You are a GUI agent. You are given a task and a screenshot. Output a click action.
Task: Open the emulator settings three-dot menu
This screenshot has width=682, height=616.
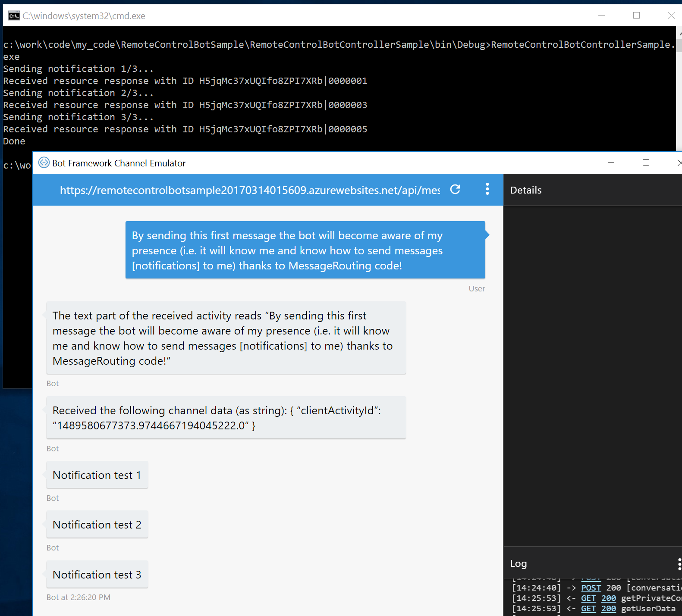487,189
